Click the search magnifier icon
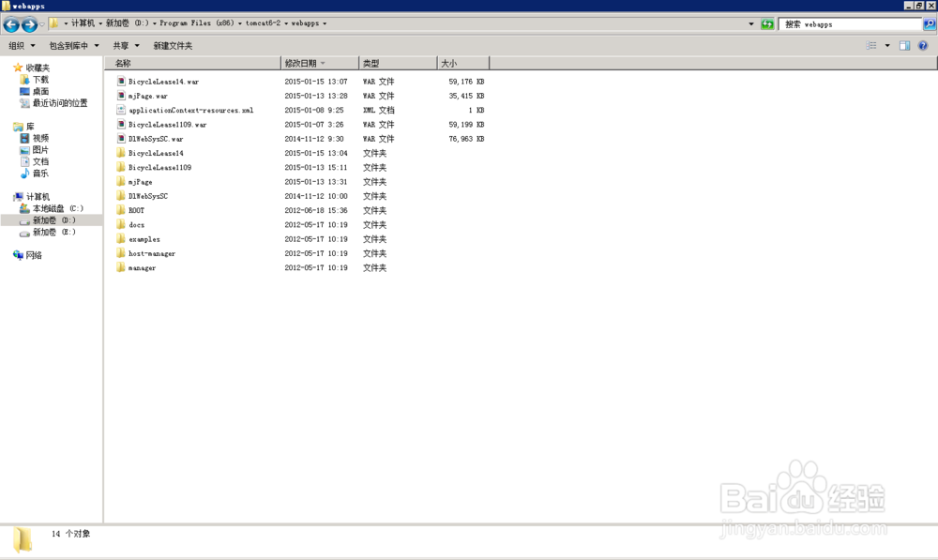The image size is (938, 560). [x=929, y=24]
